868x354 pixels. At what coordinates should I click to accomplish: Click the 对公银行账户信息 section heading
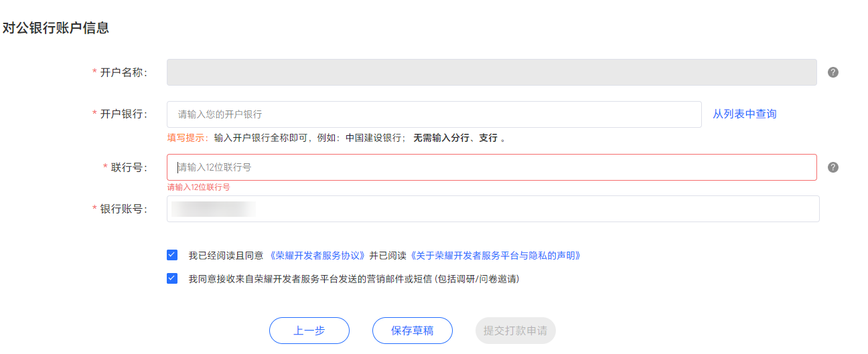click(x=56, y=28)
